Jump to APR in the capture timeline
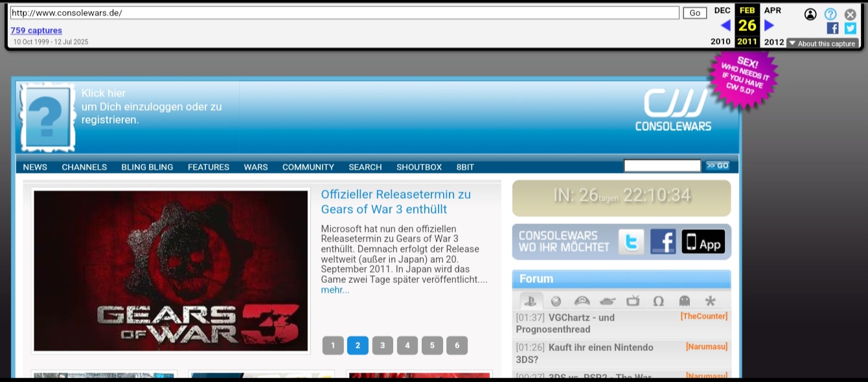 pyautogui.click(x=773, y=10)
